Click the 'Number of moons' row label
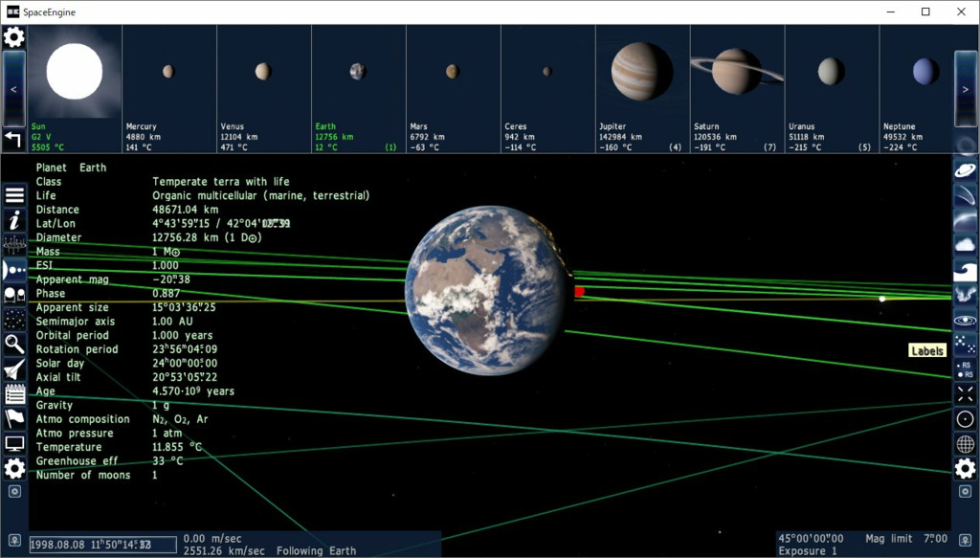The height and width of the screenshot is (558, 980). tap(83, 476)
